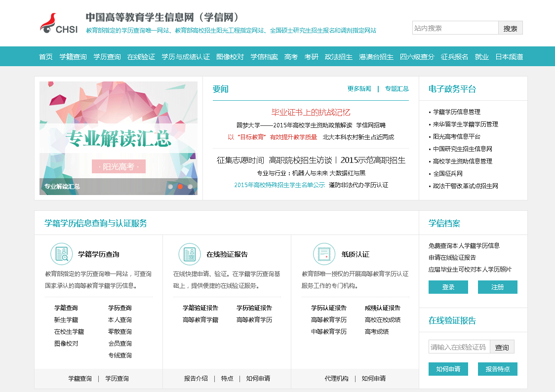Go to 四六级查分 in navigation bar
Image resolution: width=555 pixels, height=392 pixels.
pyautogui.click(x=417, y=57)
